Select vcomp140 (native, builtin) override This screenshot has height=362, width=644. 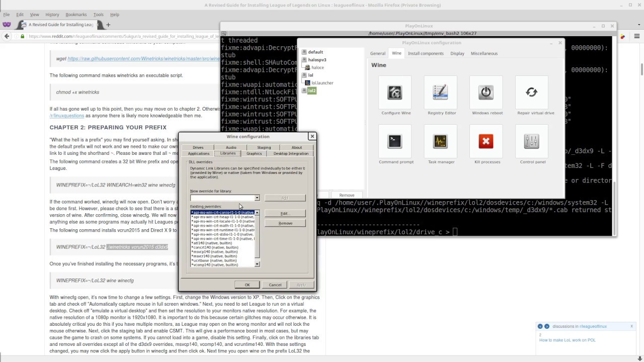pos(222,265)
